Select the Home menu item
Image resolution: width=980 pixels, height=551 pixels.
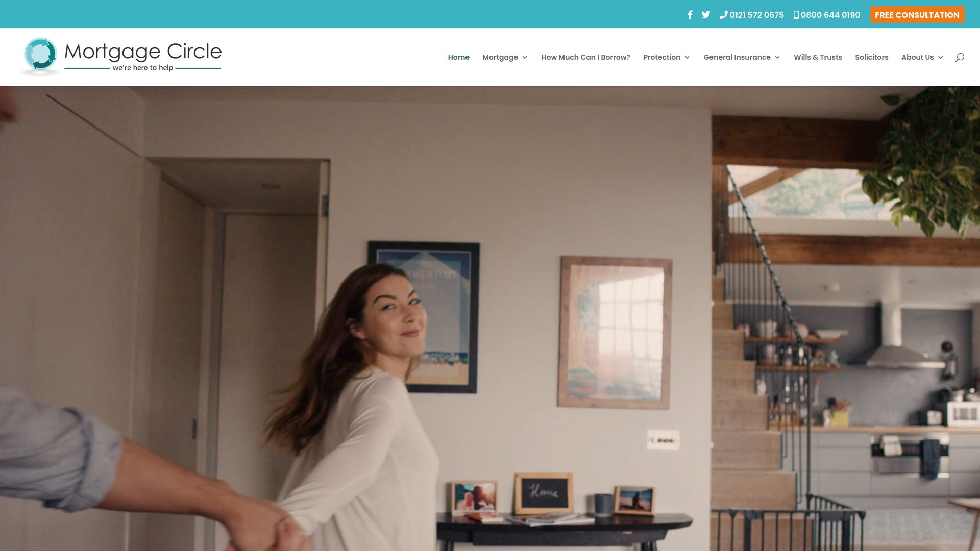point(458,57)
